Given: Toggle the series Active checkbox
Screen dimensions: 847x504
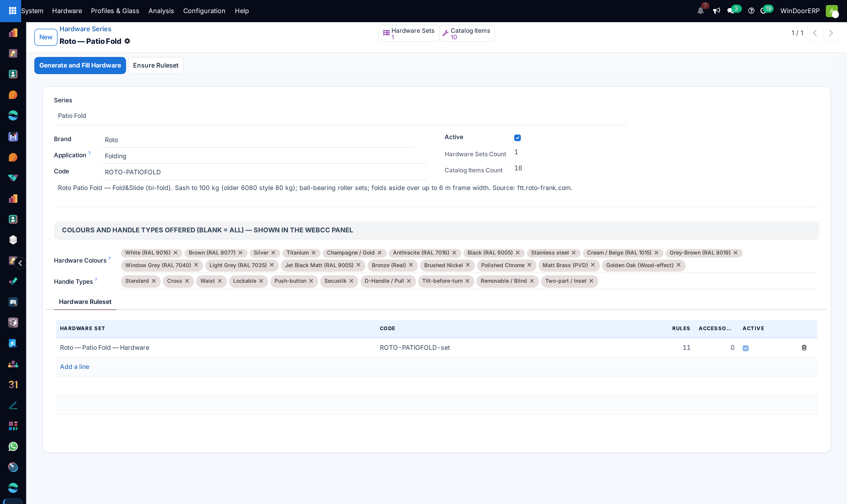Looking at the screenshot, I should pyautogui.click(x=518, y=138).
